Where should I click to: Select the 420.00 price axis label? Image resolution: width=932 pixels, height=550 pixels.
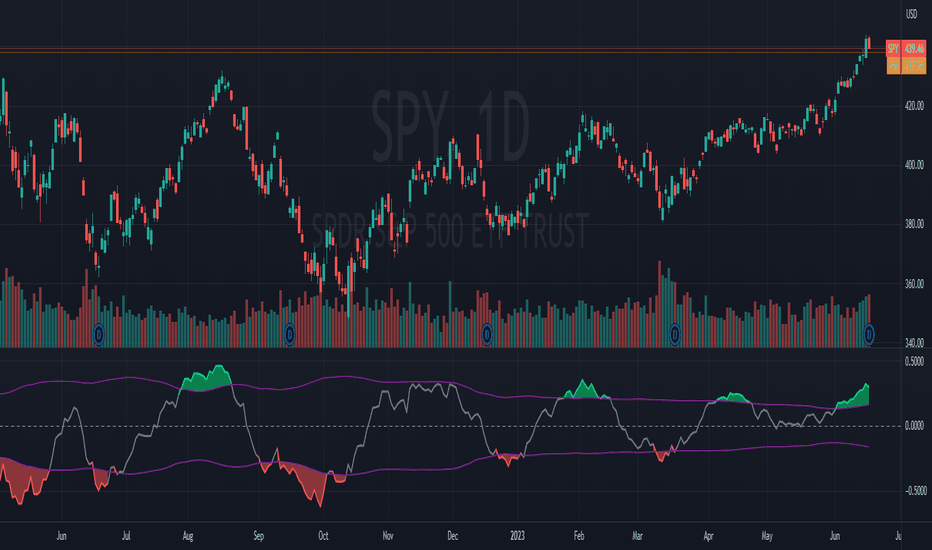click(x=914, y=106)
